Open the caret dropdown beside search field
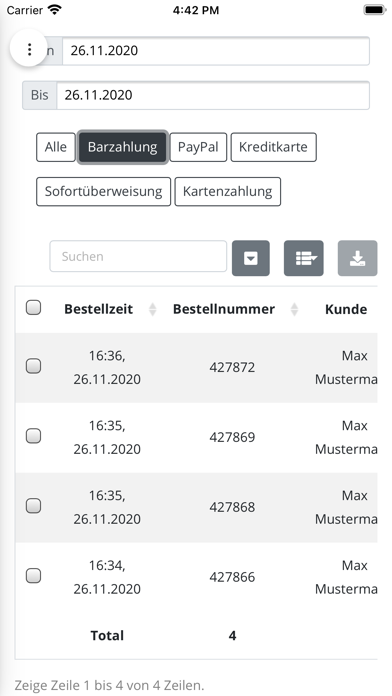Screen dimensions: 392x696 pos(251,258)
